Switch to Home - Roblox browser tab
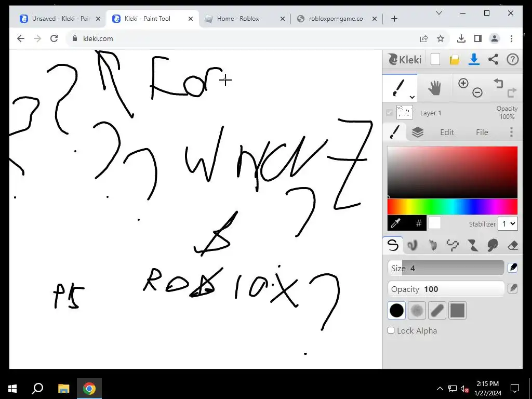 click(x=244, y=19)
